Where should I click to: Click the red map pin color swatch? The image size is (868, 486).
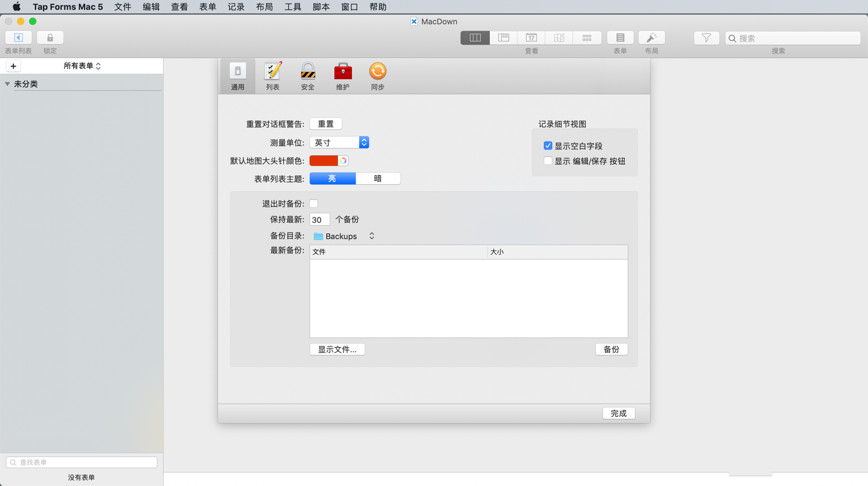(324, 161)
